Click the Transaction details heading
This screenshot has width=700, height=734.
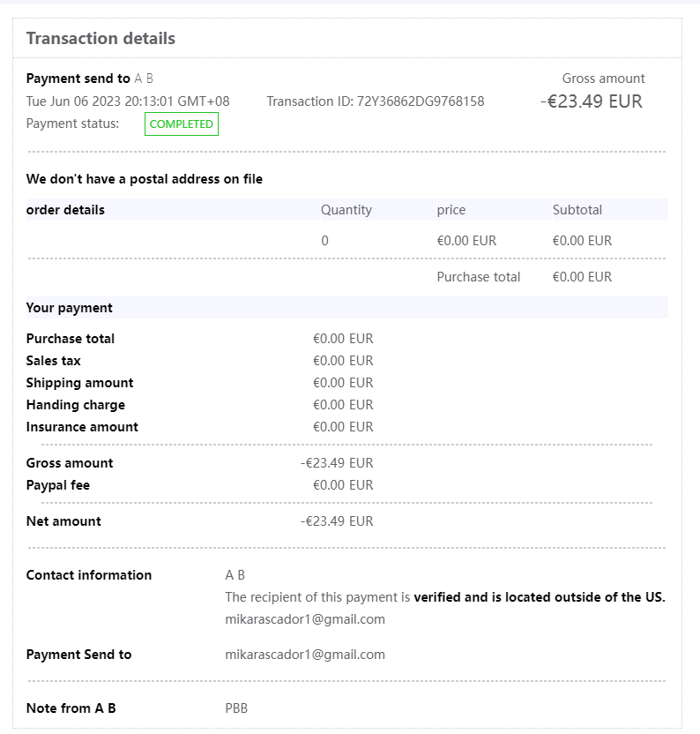101,39
